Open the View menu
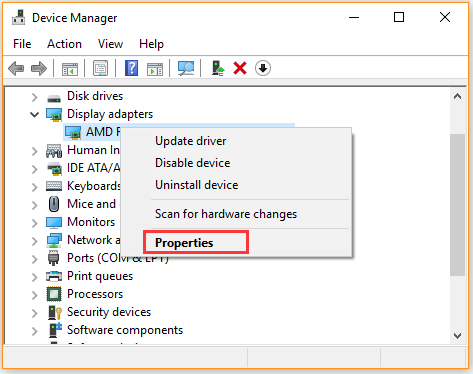The height and width of the screenshot is (374, 473). (110, 44)
